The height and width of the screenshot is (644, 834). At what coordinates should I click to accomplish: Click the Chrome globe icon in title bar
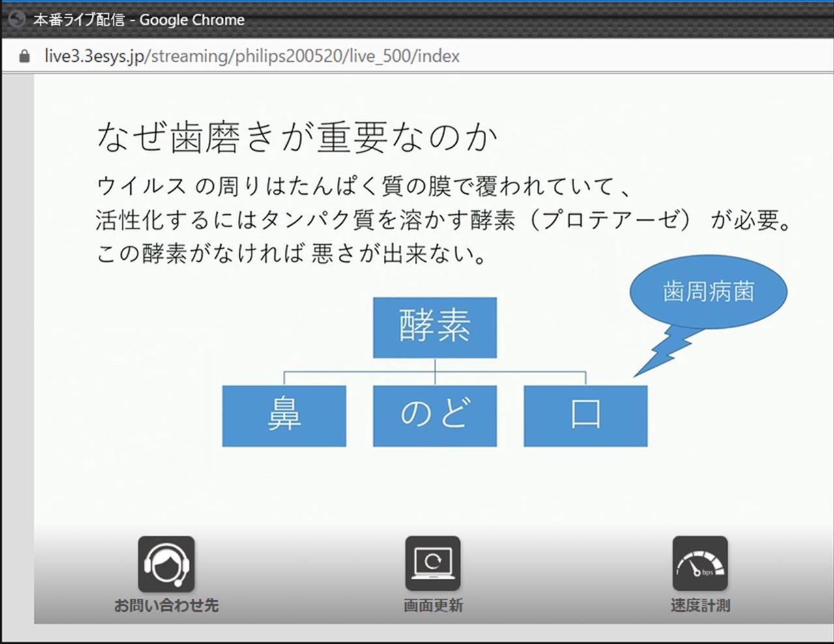[15, 20]
